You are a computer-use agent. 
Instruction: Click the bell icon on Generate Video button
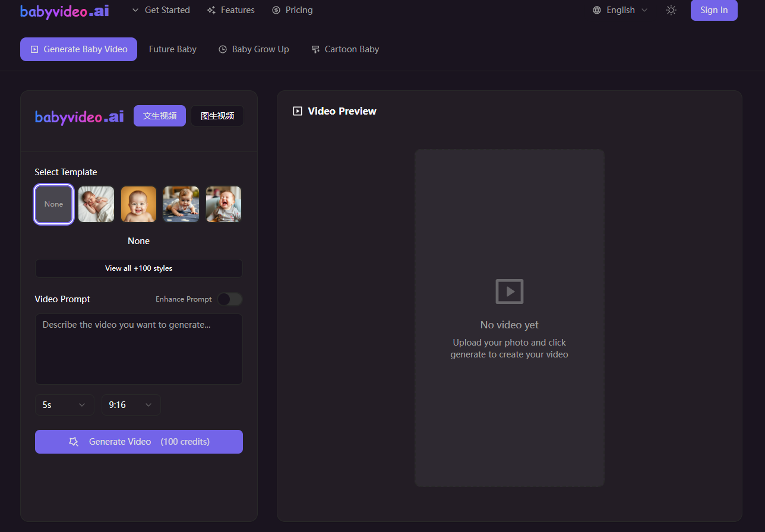pyautogui.click(x=73, y=441)
